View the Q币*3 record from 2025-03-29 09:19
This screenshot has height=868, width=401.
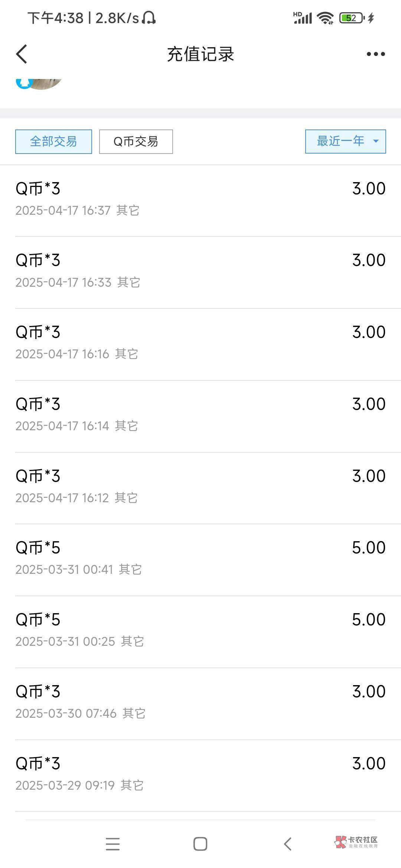pyautogui.click(x=200, y=775)
